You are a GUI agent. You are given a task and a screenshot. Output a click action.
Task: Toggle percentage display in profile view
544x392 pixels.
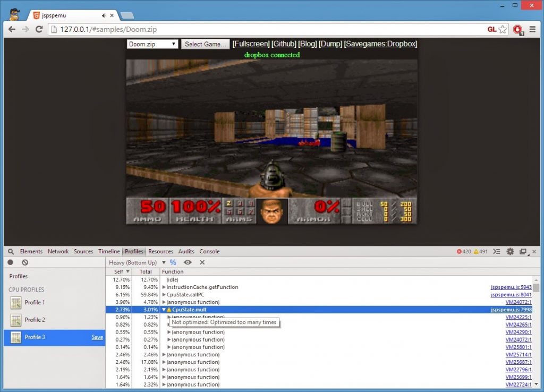pyautogui.click(x=173, y=262)
